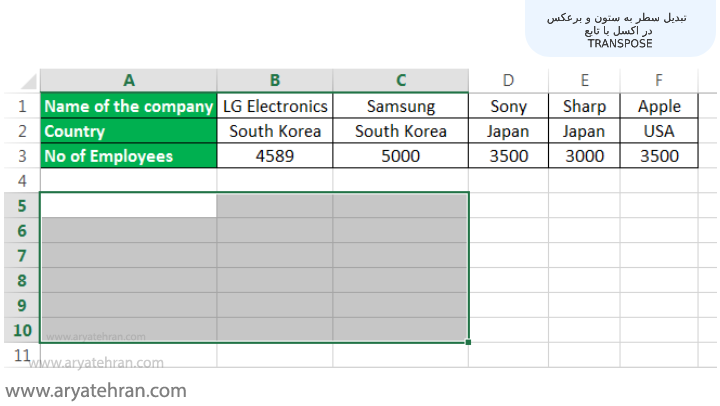Image resolution: width=720 pixels, height=406 pixels.
Task: Select row 1 header
Action: click(20, 106)
